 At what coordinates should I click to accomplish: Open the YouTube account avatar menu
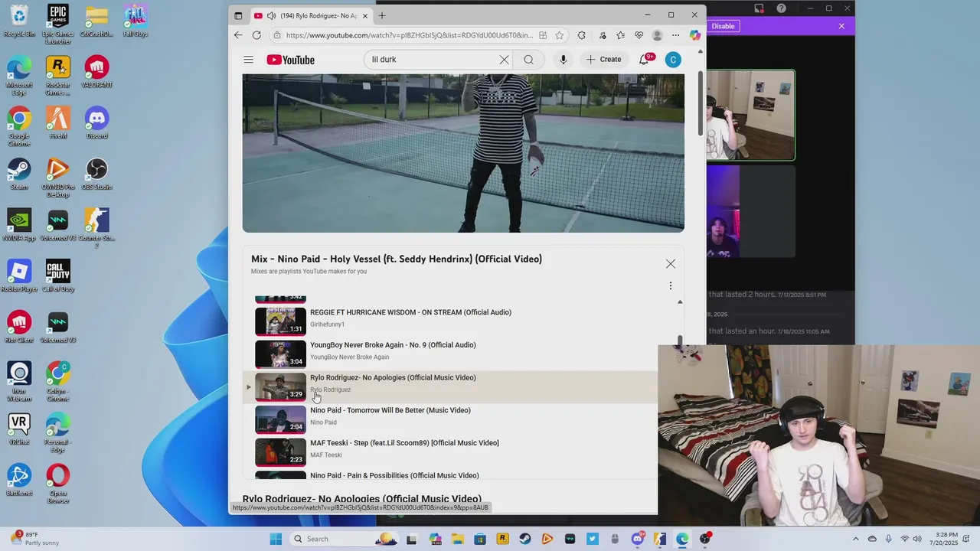[673, 60]
